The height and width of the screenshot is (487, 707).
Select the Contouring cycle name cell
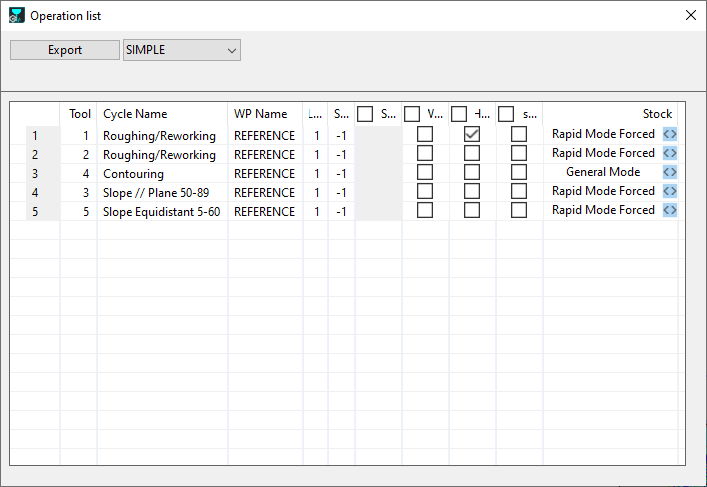point(134,173)
